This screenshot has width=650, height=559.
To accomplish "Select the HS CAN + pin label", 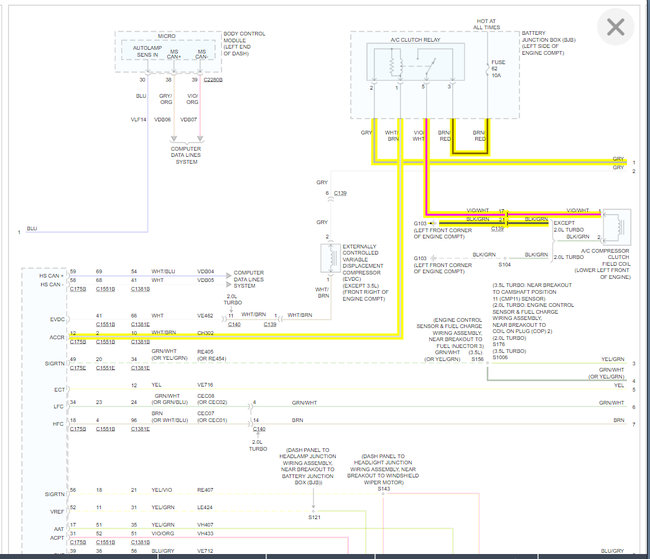I will [51, 276].
